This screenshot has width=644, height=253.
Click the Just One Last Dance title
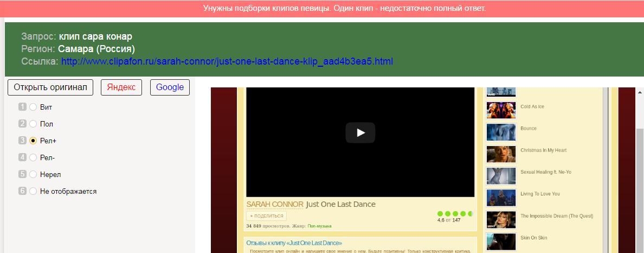[341, 205]
